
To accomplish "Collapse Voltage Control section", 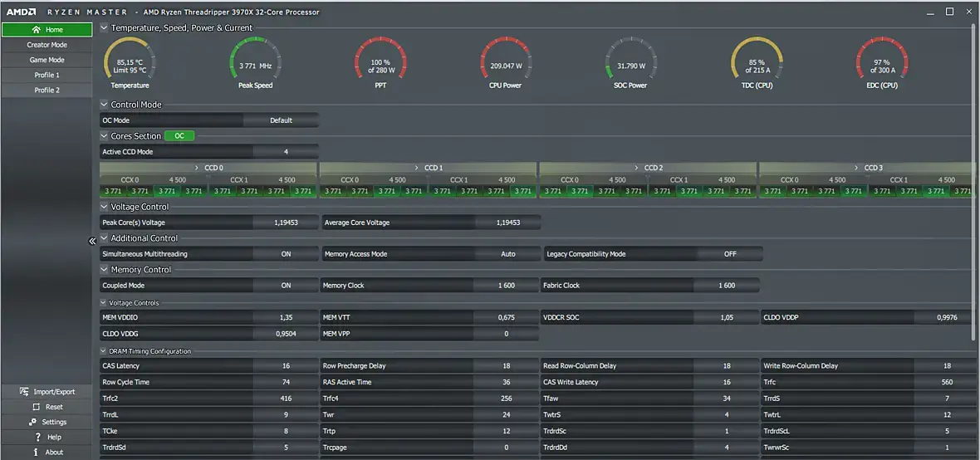I will click(x=104, y=206).
